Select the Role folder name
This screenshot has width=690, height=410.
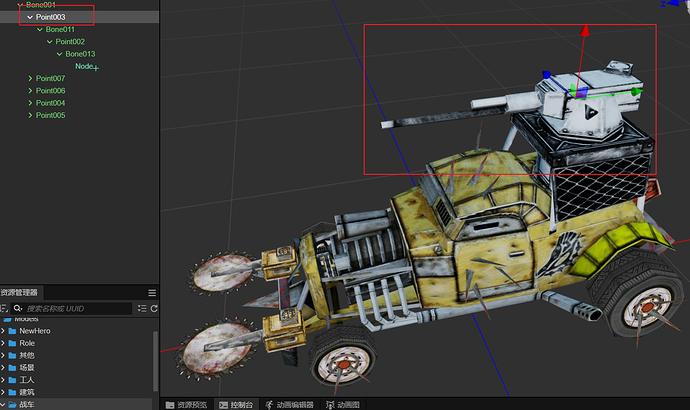coord(27,343)
